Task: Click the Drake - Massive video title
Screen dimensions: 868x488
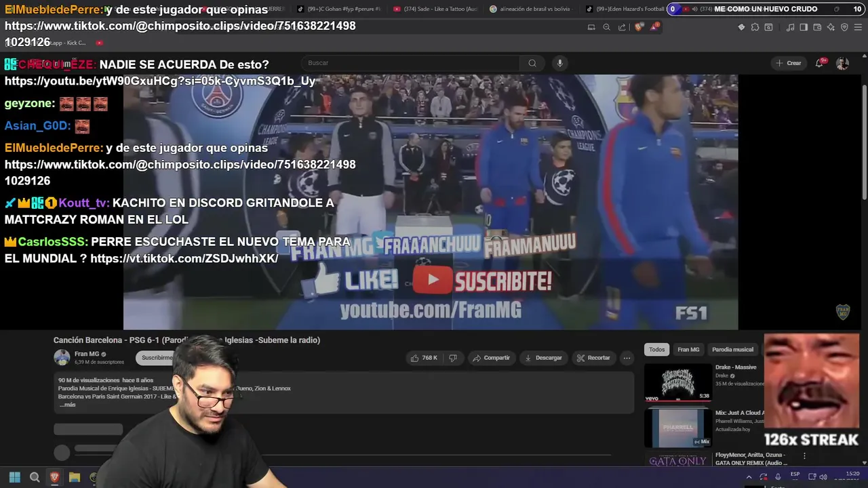Action: (x=736, y=367)
